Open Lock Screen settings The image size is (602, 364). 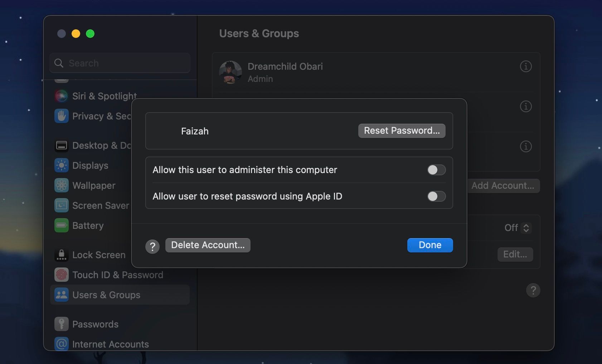(x=99, y=255)
